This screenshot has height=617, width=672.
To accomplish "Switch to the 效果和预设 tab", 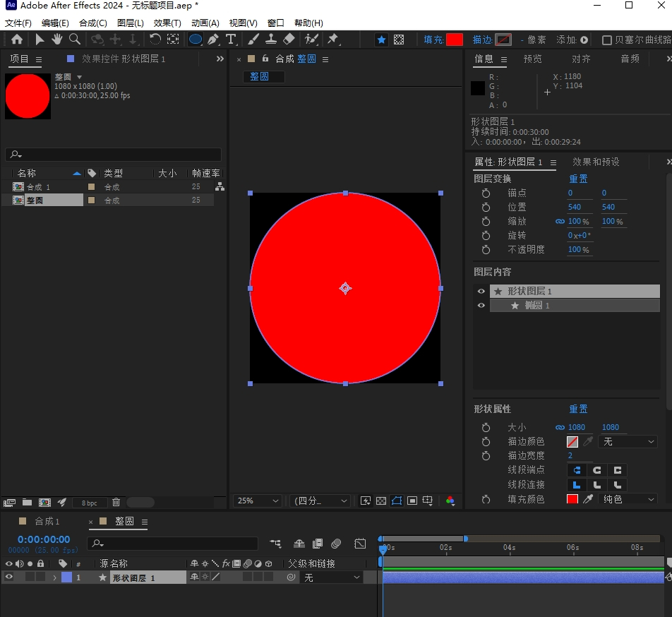I will pyautogui.click(x=596, y=162).
